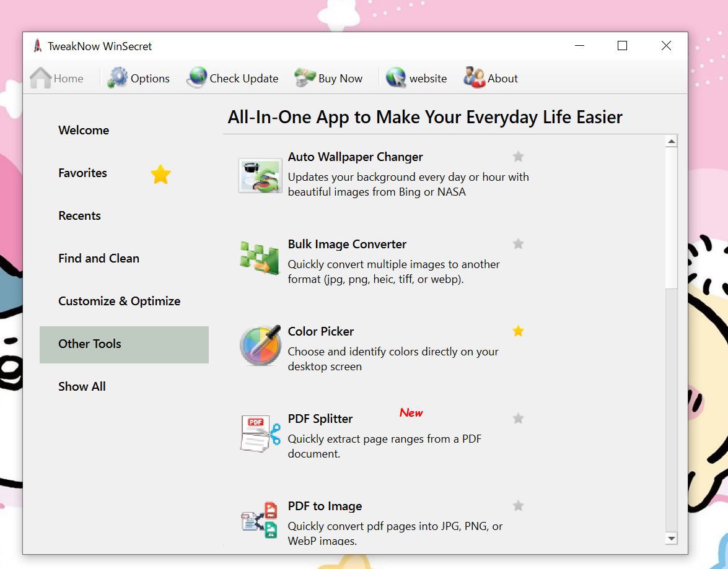Favorite Bulk Image Converter with its star
The width and height of the screenshot is (728, 569).
tap(518, 244)
